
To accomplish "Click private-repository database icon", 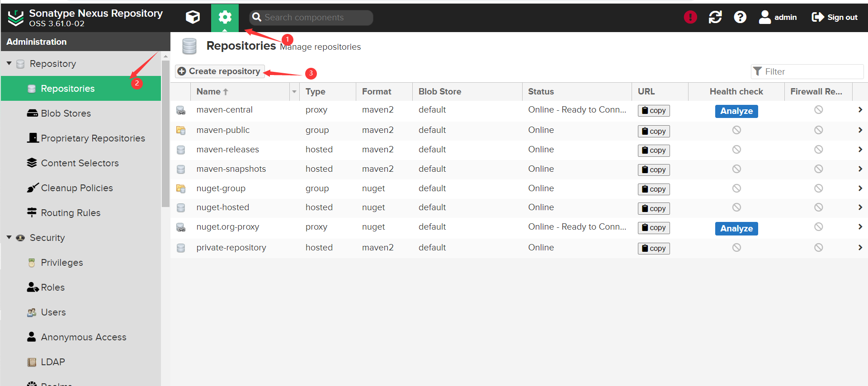I will click(181, 248).
